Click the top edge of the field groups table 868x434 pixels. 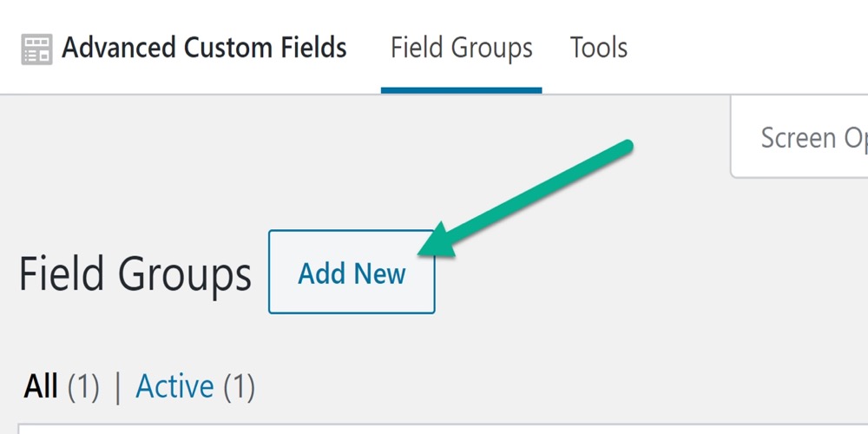(x=443, y=429)
